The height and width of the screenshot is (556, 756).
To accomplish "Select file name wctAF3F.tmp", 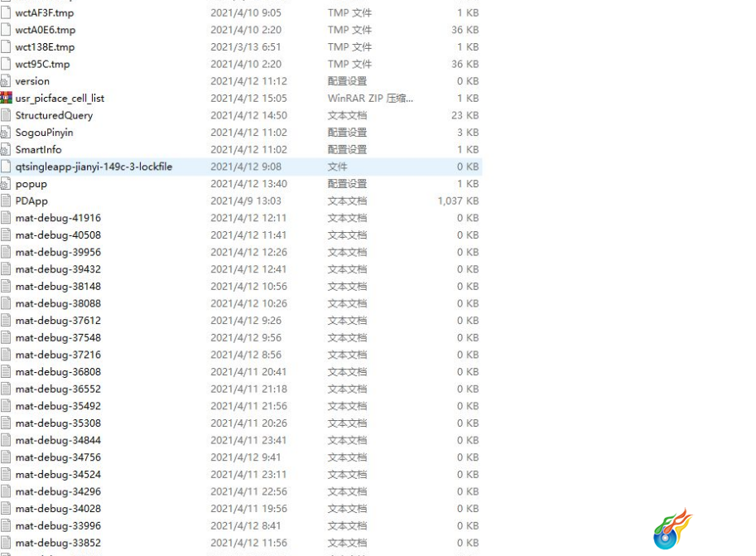I will pyautogui.click(x=45, y=13).
